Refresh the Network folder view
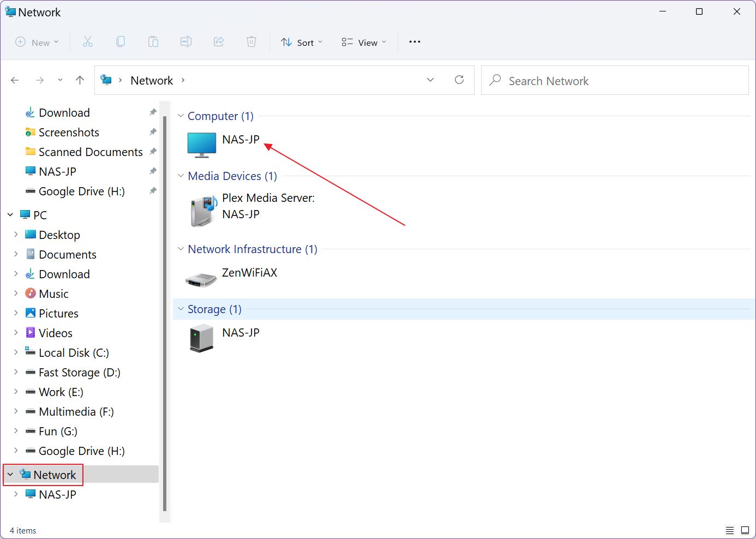The height and width of the screenshot is (539, 756). click(459, 80)
